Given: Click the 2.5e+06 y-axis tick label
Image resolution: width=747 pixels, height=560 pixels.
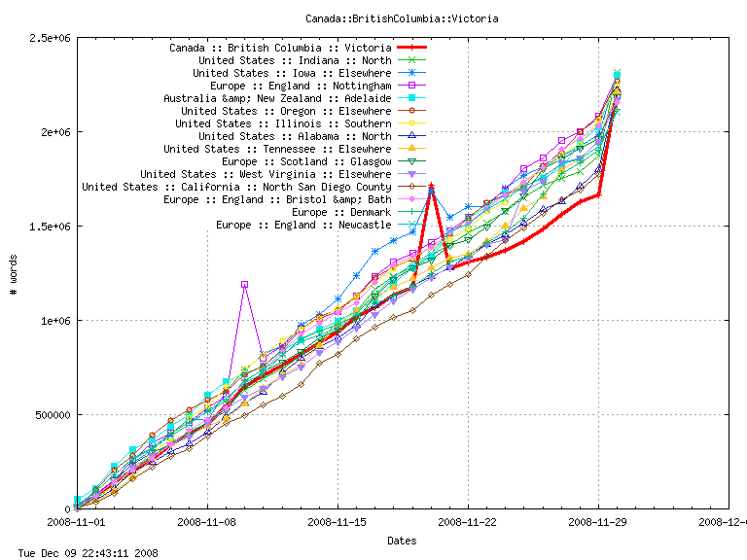Looking at the screenshot, I should [49, 38].
